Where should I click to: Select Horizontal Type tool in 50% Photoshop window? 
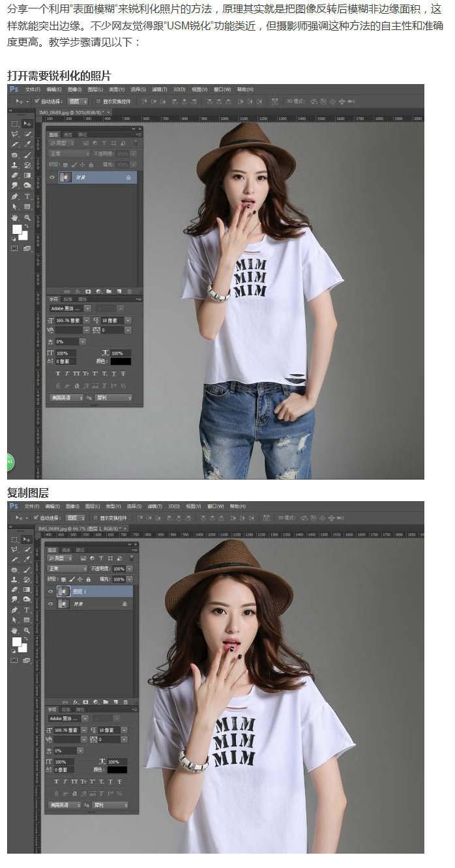(27, 197)
